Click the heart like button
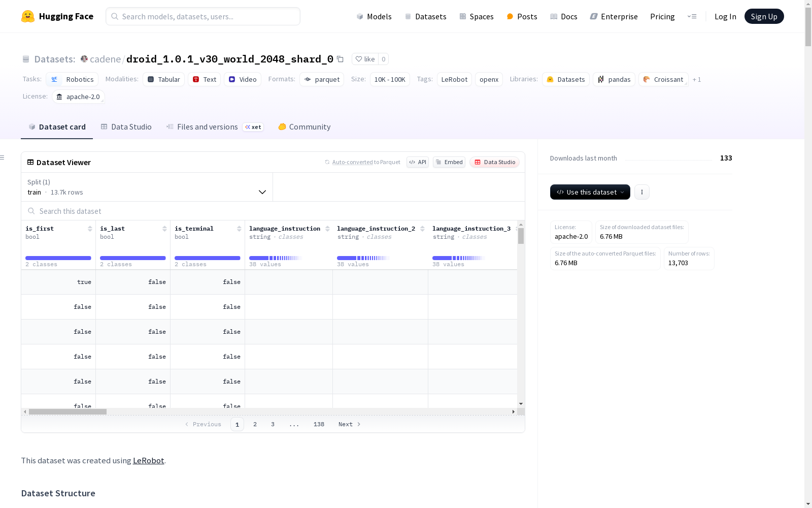Screen dimensions: 812x508 pos(365,59)
